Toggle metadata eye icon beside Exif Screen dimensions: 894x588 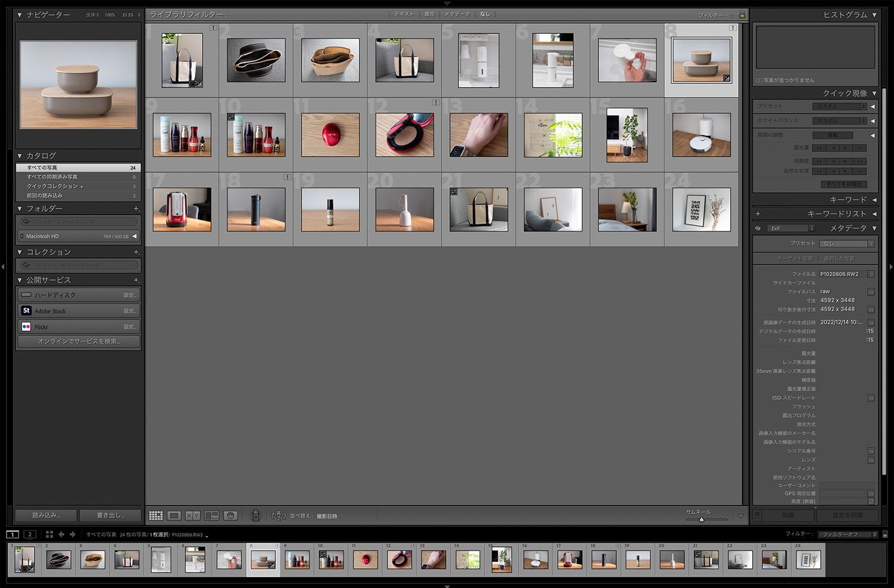coord(758,228)
